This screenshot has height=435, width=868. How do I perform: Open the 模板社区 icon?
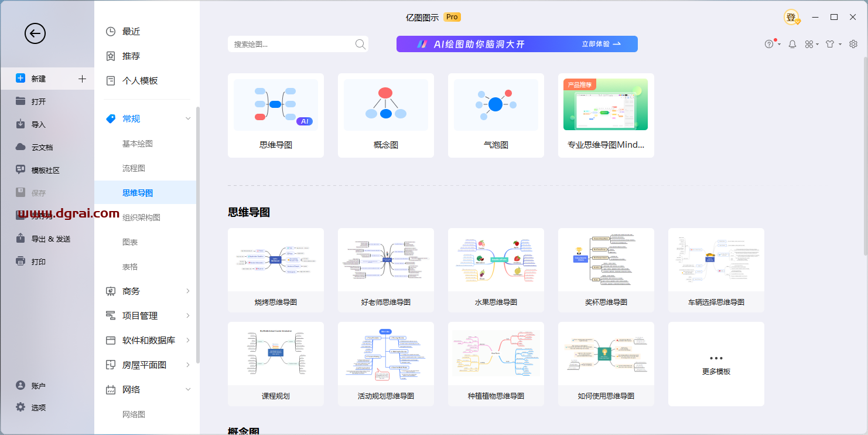tap(20, 170)
